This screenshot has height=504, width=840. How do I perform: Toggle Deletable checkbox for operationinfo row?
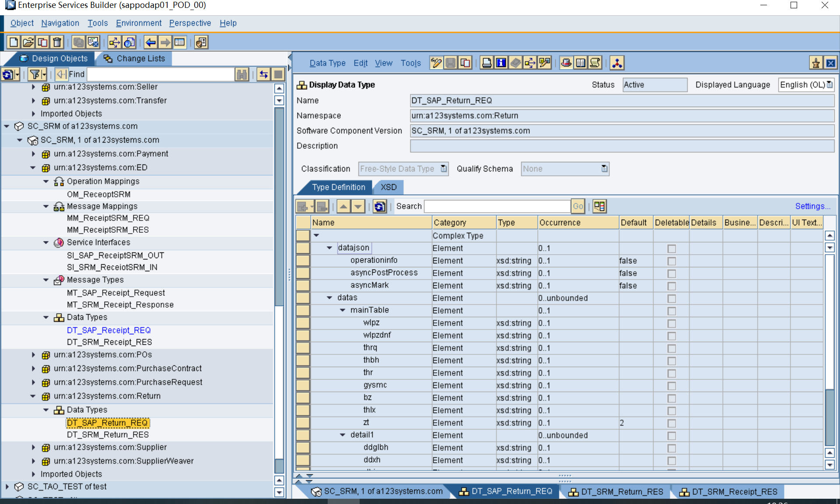(672, 261)
